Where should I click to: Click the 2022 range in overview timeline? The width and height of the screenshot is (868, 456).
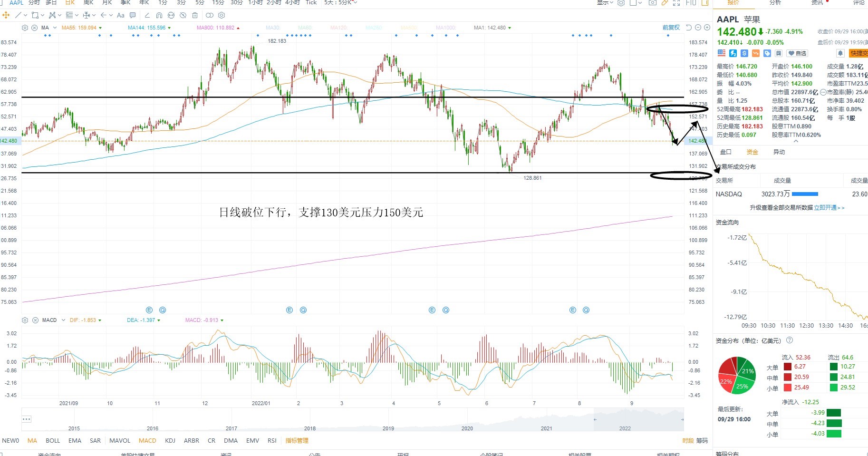pos(625,428)
